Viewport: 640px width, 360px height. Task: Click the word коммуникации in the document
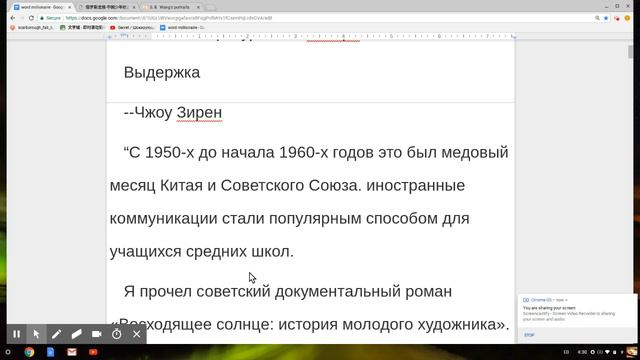(164, 218)
